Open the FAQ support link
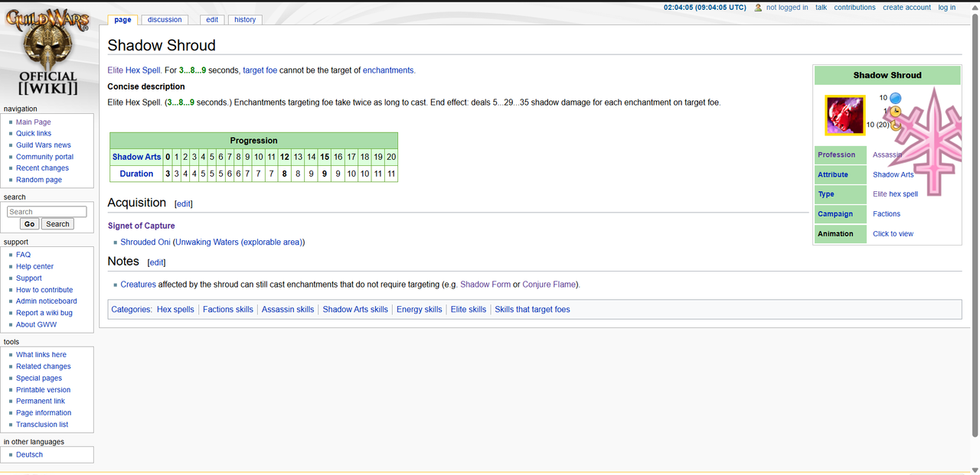 (x=23, y=255)
